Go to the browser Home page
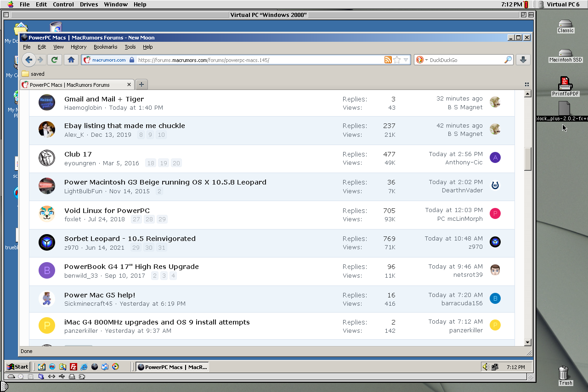588x392 pixels. (x=71, y=60)
